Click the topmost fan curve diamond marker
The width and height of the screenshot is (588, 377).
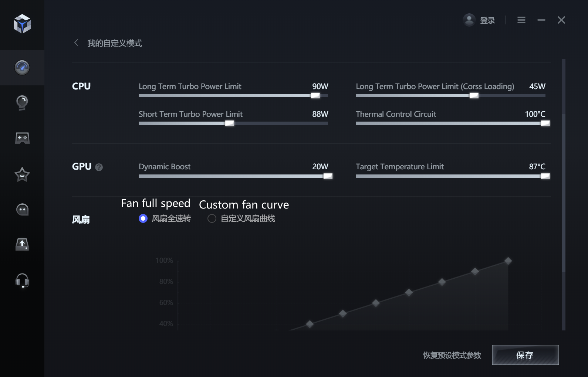[508, 261]
